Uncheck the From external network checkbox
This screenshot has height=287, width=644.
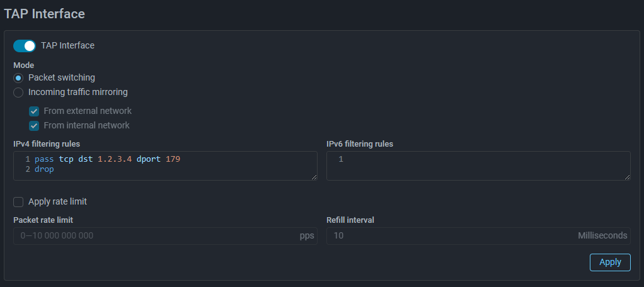click(34, 111)
